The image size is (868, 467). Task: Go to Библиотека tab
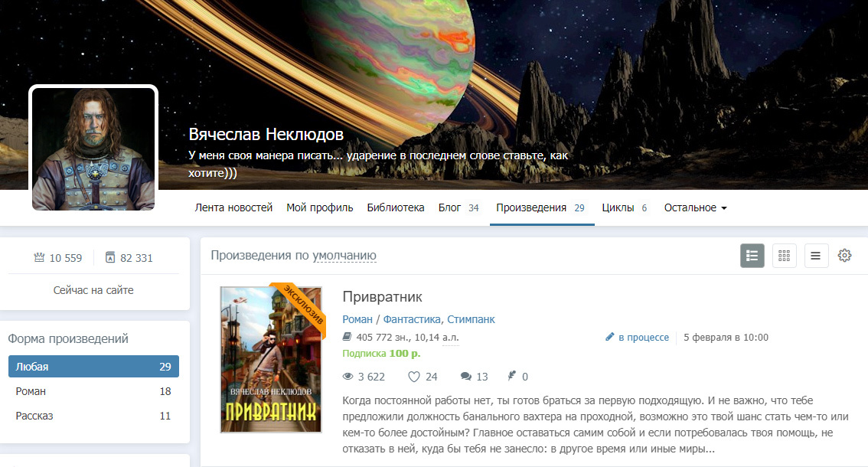click(x=395, y=207)
